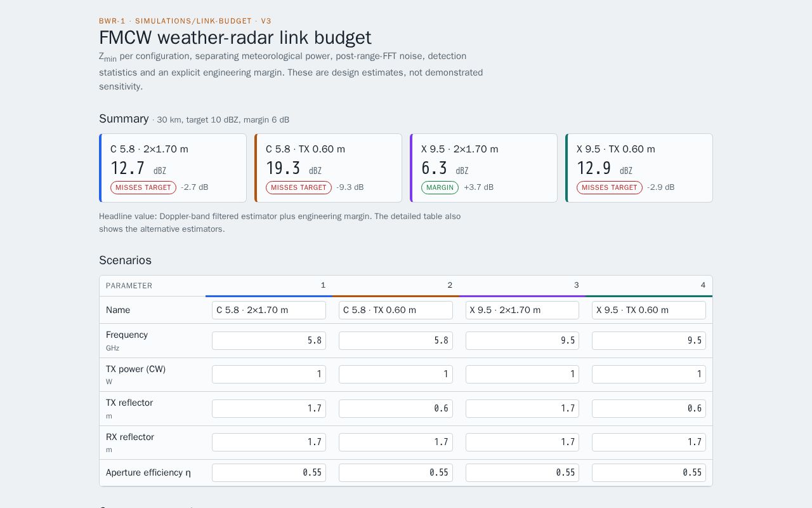Click the 12.7 dBZ summary card
The image size is (812, 508).
pyautogui.click(x=173, y=168)
